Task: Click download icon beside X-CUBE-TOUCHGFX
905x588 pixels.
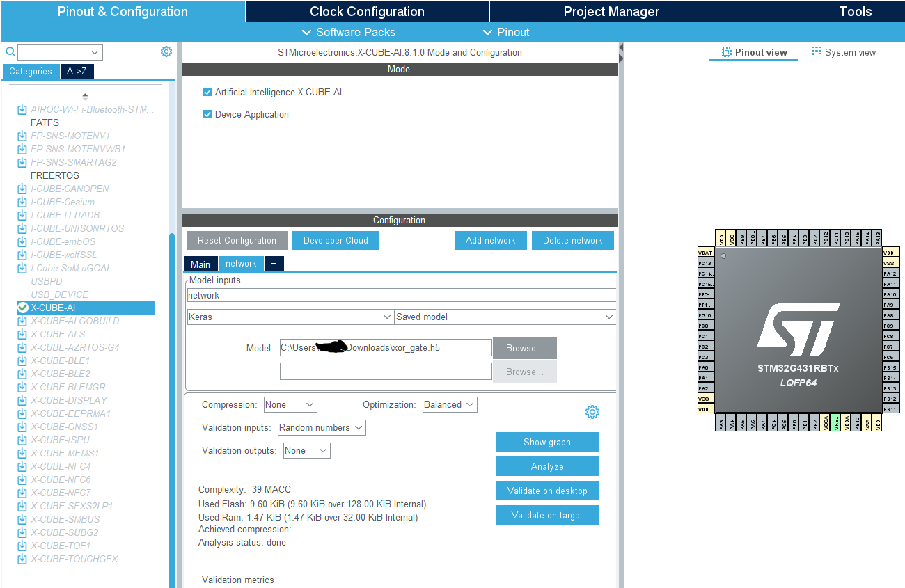Action: click(x=22, y=559)
